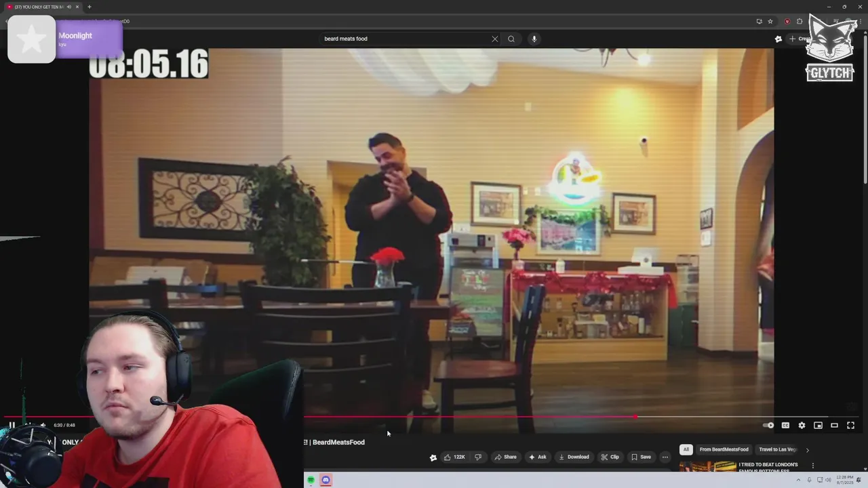Open the browser Extensions puzzle icon

click(800, 21)
